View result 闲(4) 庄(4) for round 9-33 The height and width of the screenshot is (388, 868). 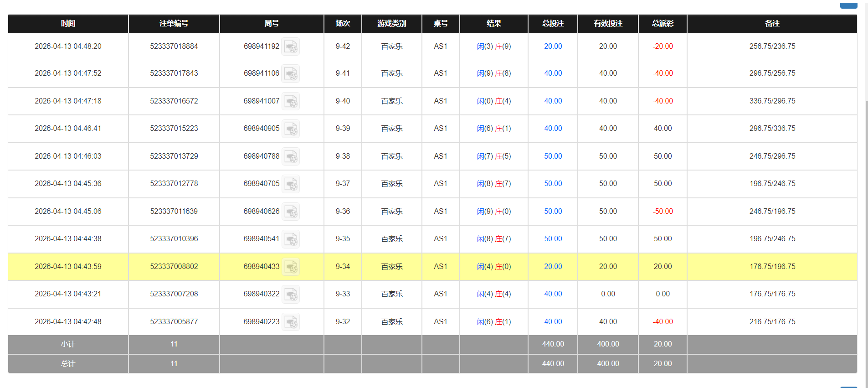[494, 294]
